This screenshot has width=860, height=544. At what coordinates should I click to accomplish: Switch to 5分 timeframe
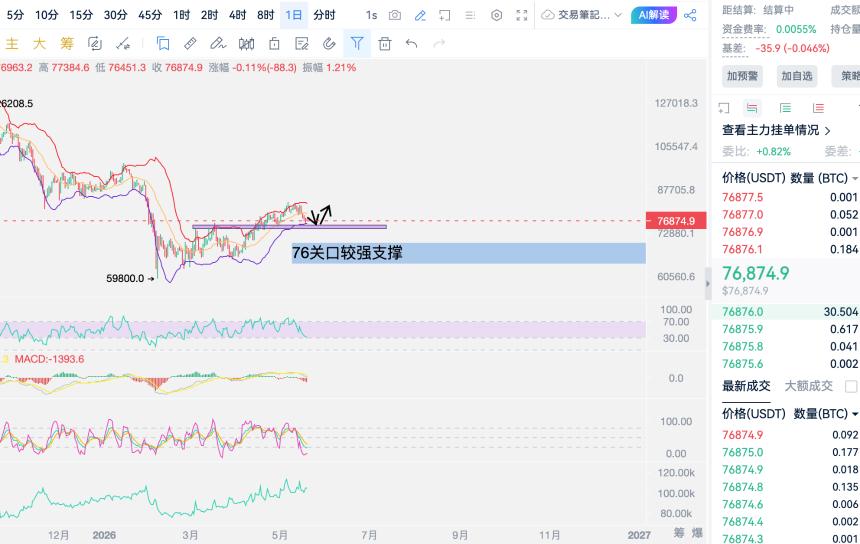tap(15, 15)
